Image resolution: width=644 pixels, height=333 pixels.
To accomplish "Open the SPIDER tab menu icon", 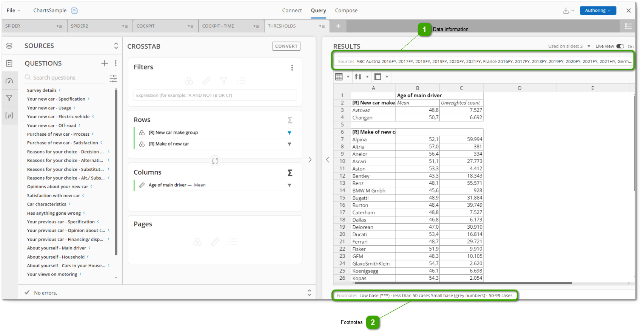I will (x=59, y=26).
